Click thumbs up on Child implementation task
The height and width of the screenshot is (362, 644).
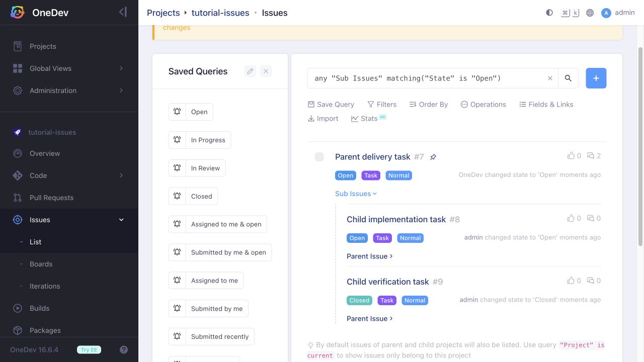(x=571, y=218)
